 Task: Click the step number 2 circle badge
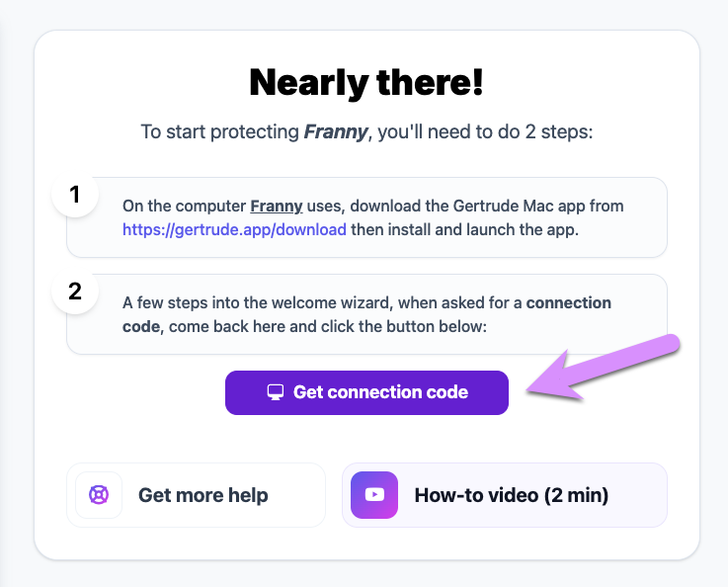point(75,292)
